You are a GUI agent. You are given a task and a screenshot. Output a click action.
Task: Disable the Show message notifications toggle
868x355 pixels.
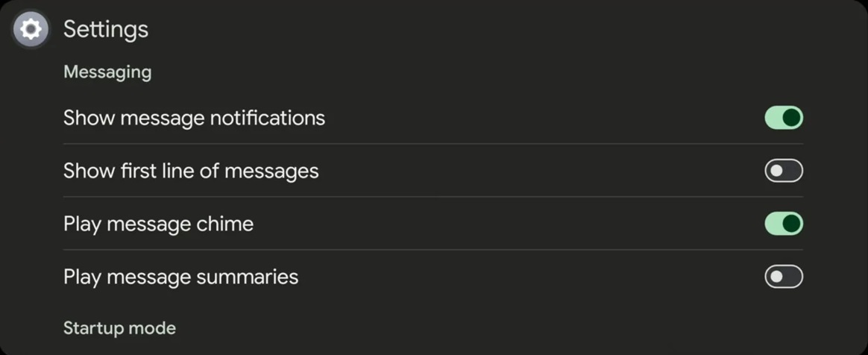point(783,118)
